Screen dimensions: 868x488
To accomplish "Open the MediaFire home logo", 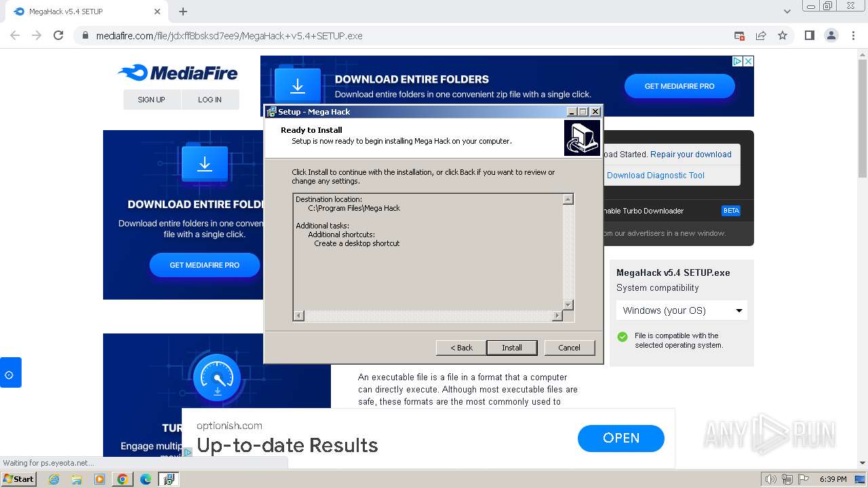I will click(178, 73).
